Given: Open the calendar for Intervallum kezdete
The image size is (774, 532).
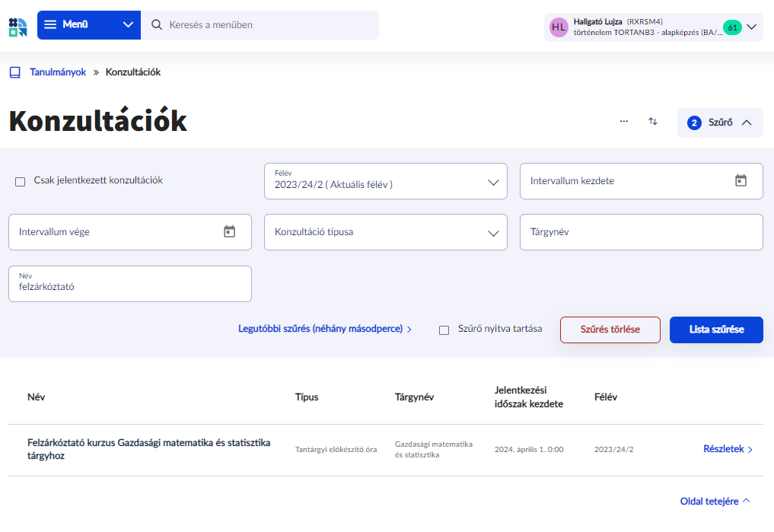Looking at the screenshot, I should click(x=741, y=180).
